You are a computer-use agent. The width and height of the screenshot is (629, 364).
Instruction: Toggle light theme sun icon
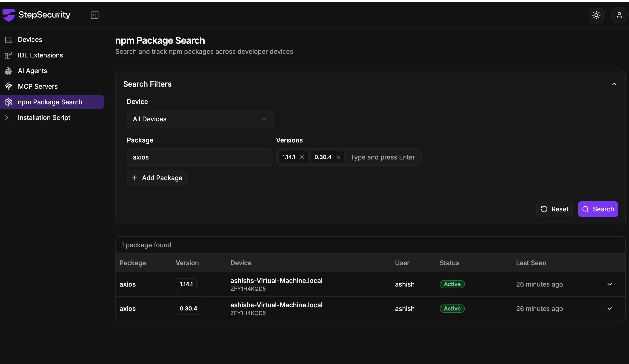point(596,15)
